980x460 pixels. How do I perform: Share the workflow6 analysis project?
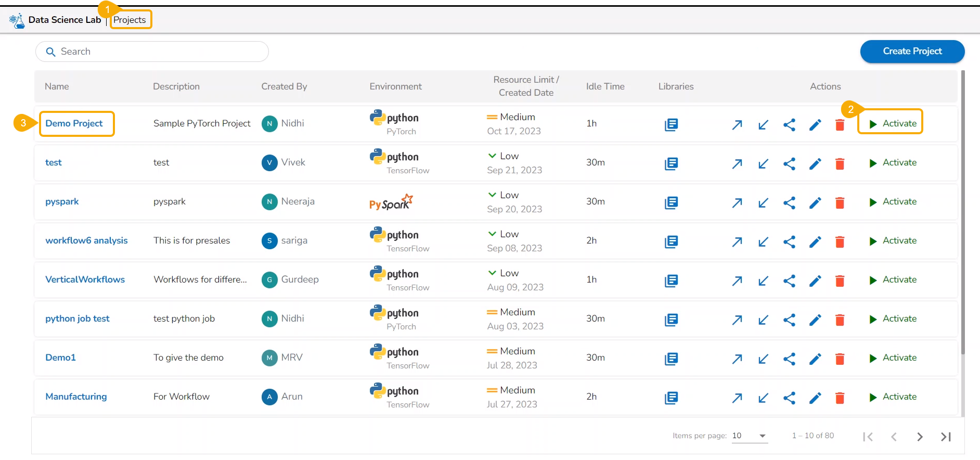tap(789, 242)
